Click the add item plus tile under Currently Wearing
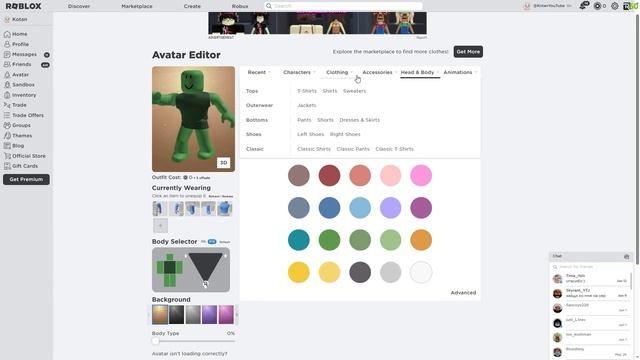This screenshot has width=640, height=360. pos(160,225)
